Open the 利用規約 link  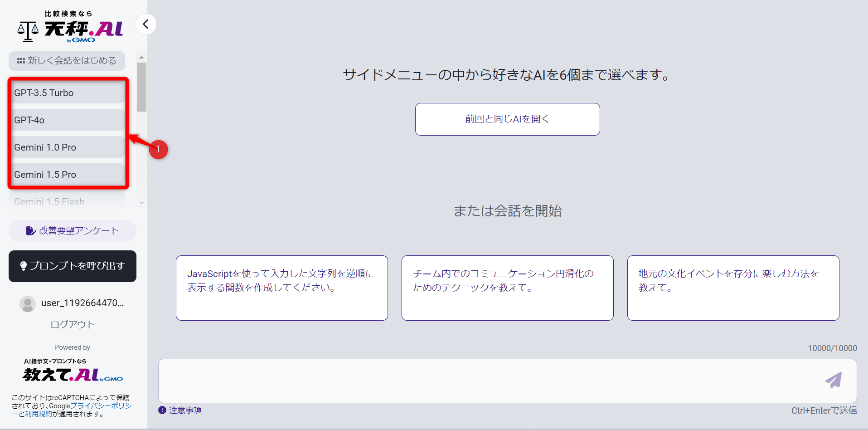coord(39,414)
